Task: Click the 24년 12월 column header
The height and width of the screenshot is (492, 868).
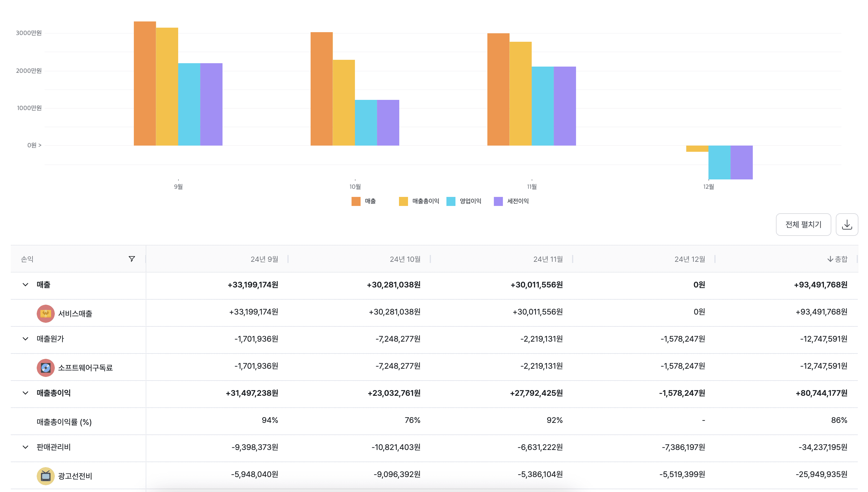Action: point(690,259)
